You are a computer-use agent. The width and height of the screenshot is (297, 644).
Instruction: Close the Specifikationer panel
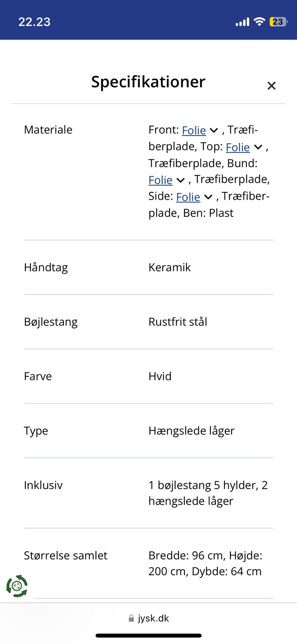(x=271, y=86)
